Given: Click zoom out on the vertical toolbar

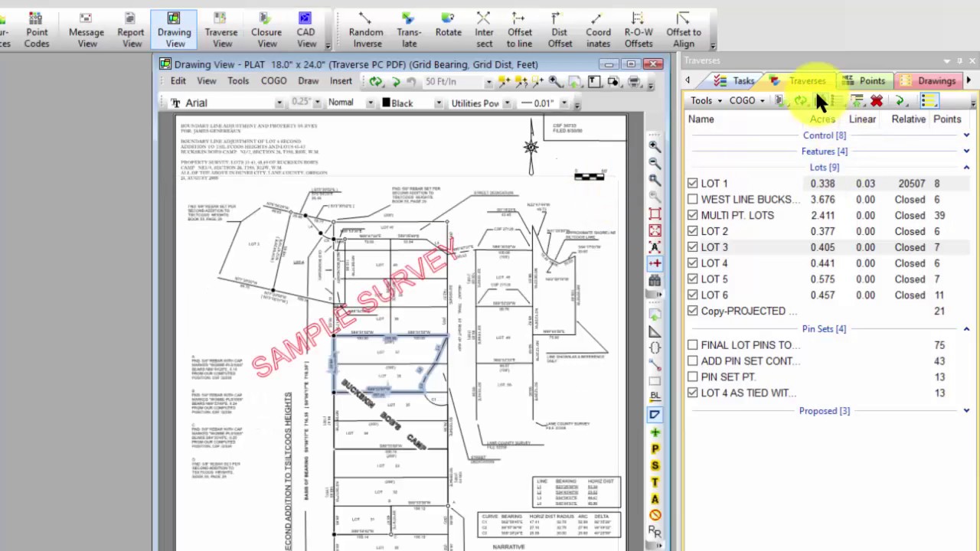Looking at the screenshot, I should pyautogui.click(x=655, y=163).
